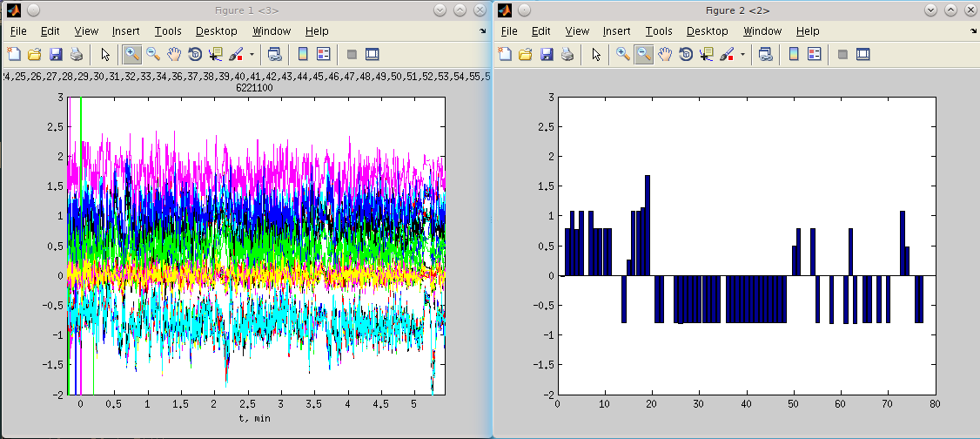Click Link Plot icon in Figure 1

274,54
